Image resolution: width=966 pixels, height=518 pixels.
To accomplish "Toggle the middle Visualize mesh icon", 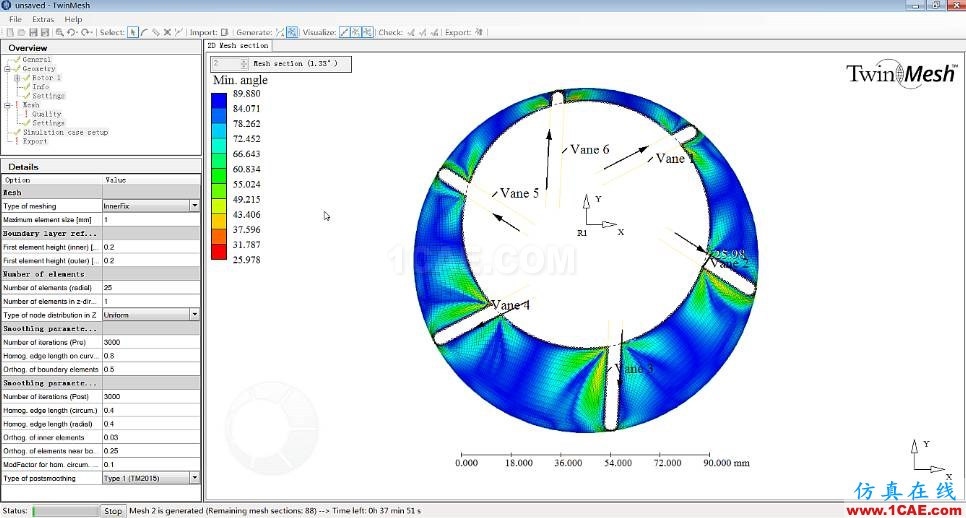I will pyautogui.click(x=355, y=32).
